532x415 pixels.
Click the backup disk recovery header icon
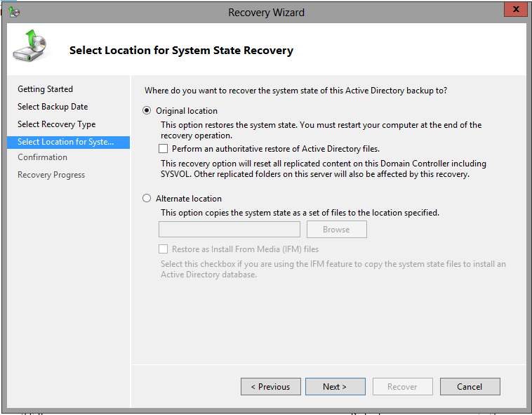click(30, 46)
